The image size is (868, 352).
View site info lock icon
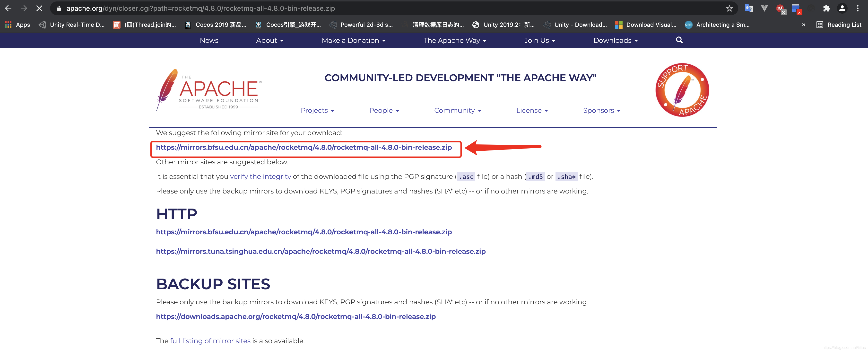[59, 9]
